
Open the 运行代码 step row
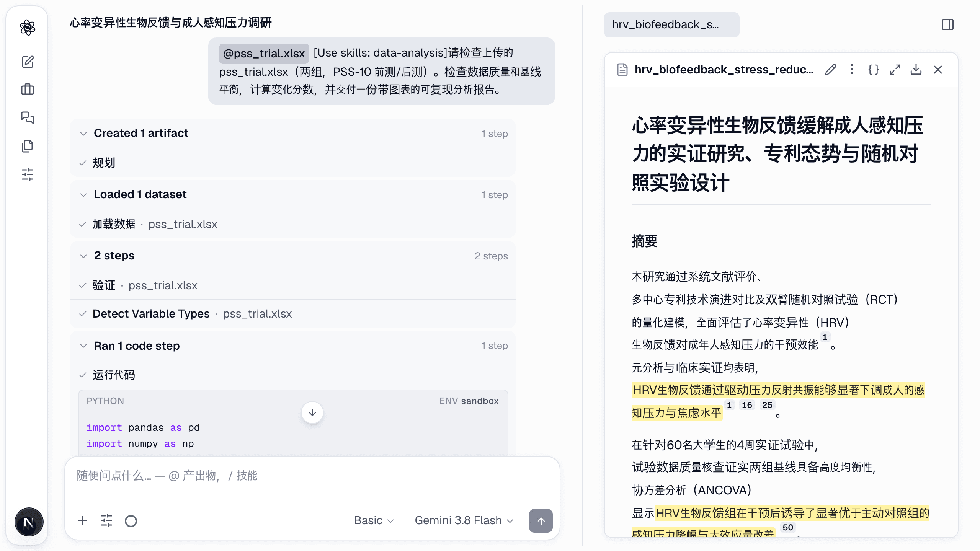tap(293, 375)
